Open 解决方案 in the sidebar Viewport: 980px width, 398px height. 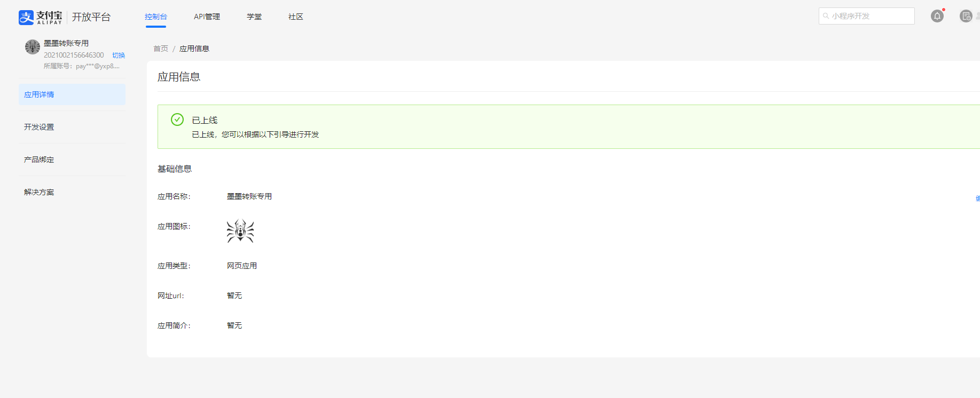[72, 192]
